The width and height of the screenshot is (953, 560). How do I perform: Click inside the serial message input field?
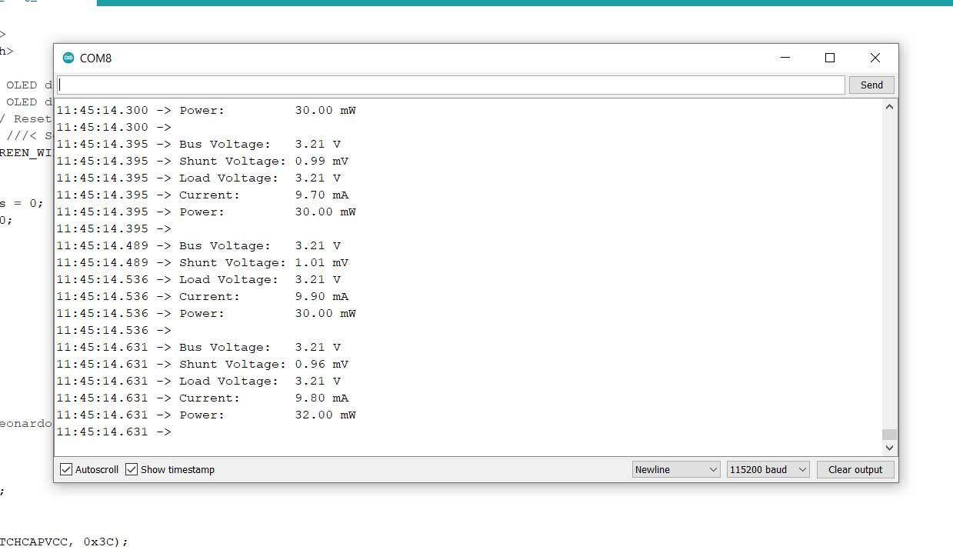(x=450, y=85)
